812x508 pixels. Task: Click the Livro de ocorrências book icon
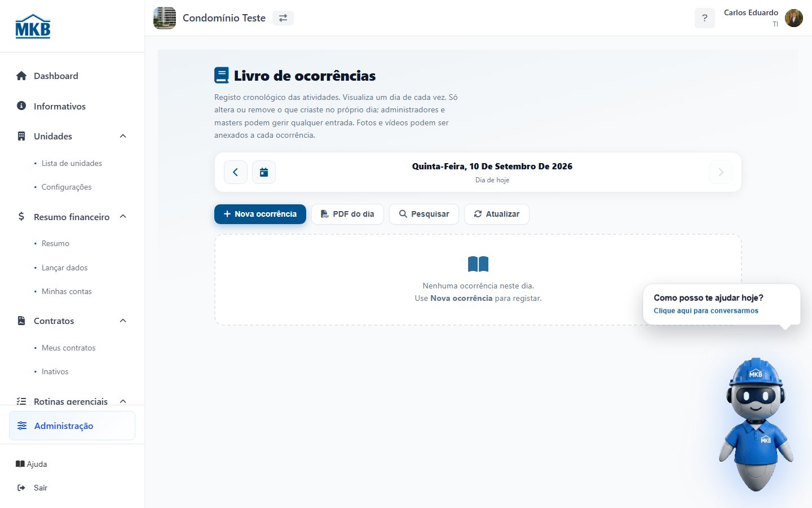tap(222, 76)
